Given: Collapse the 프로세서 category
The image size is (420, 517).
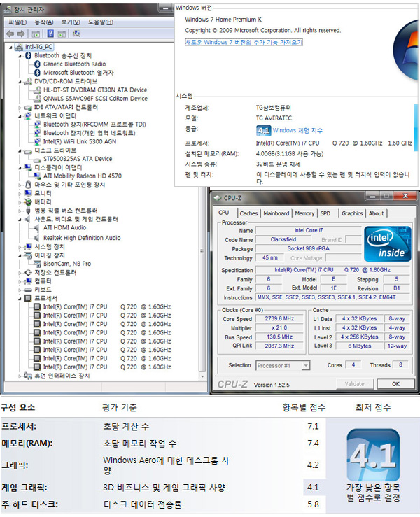Looking at the screenshot, I should point(20,299).
